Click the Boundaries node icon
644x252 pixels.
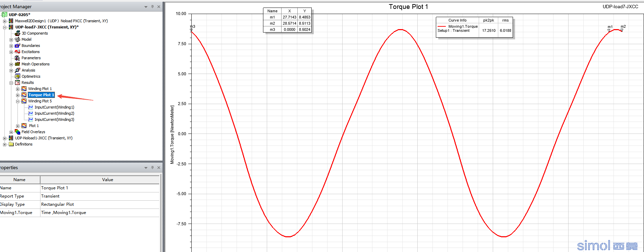coord(17,46)
